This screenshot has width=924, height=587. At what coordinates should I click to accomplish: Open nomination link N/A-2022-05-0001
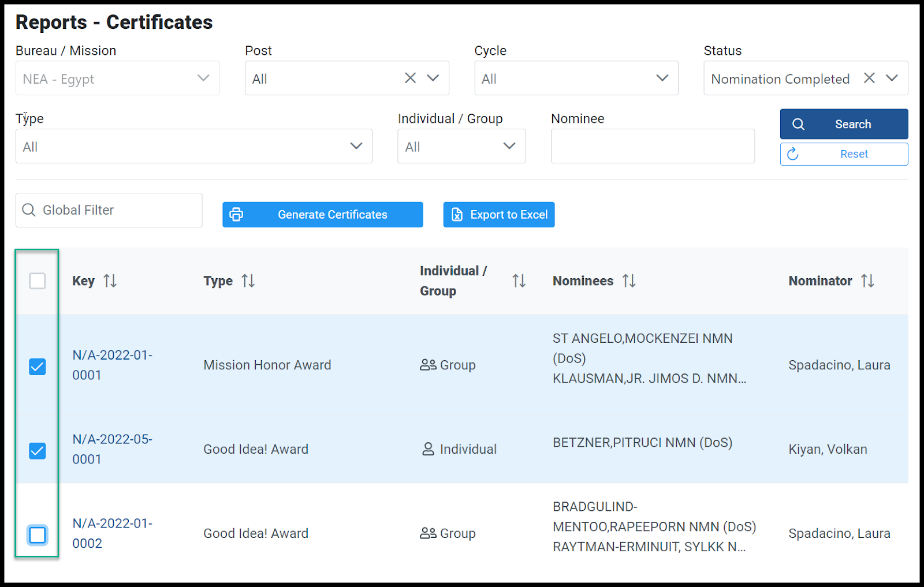112,449
